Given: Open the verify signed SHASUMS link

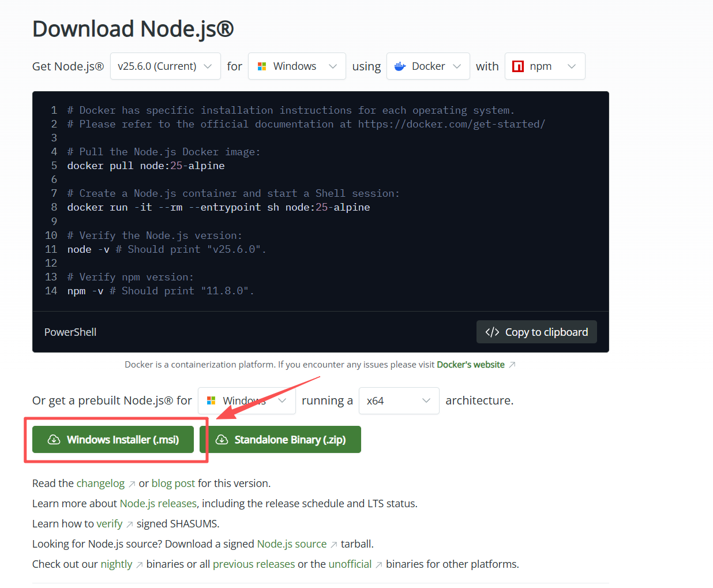Looking at the screenshot, I should point(110,524).
